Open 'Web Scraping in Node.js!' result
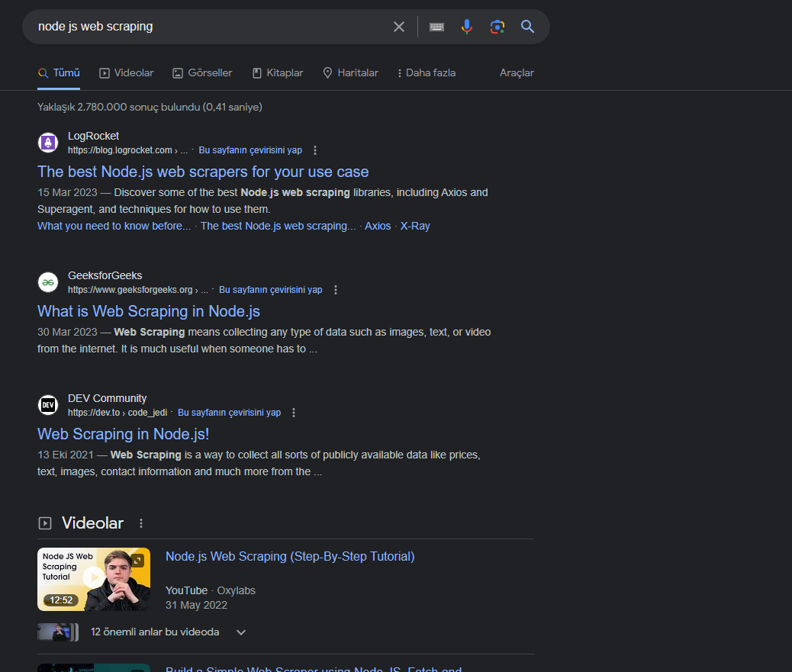This screenshot has height=672, width=792. click(x=124, y=434)
